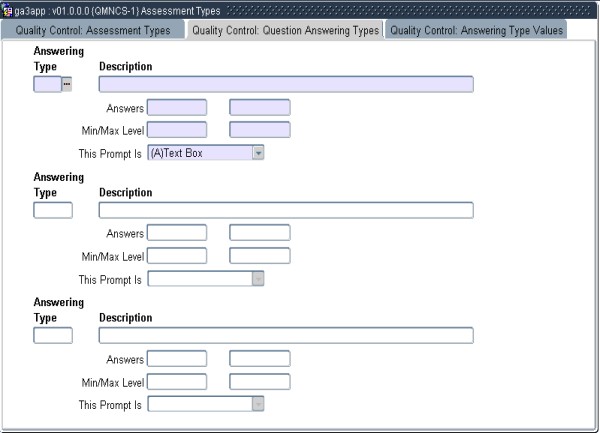Click the first record's left Min/Max Level field
600x433 pixels.
click(x=177, y=129)
